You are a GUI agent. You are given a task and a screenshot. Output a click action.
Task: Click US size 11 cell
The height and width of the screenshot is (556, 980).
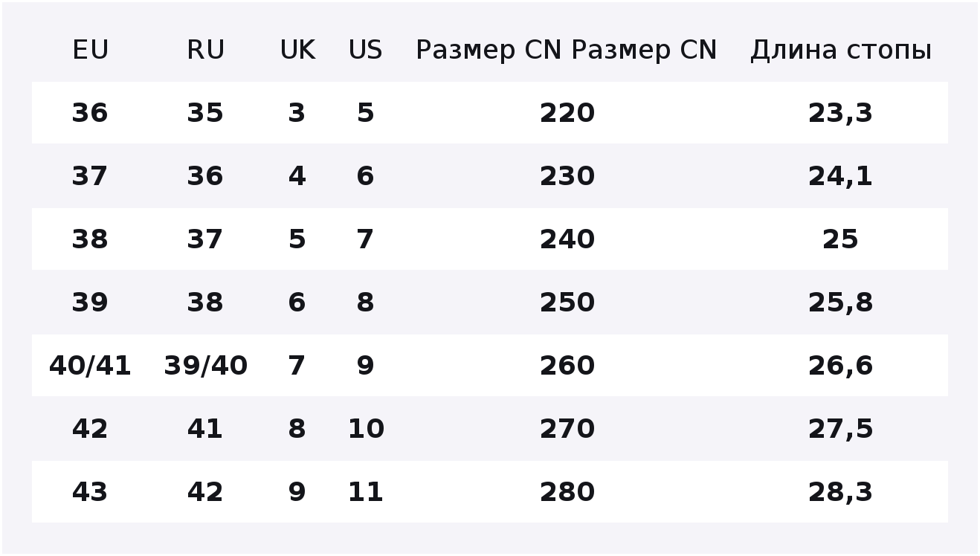pyautogui.click(x=365, y=492)
